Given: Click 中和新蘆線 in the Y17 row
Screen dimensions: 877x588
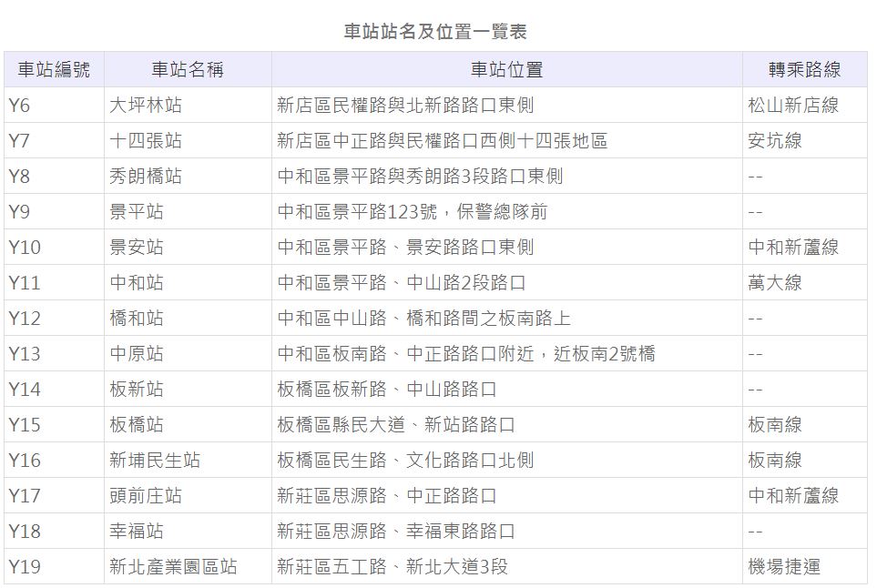Looking at the screenshot, I should click(x=793, y=496).
